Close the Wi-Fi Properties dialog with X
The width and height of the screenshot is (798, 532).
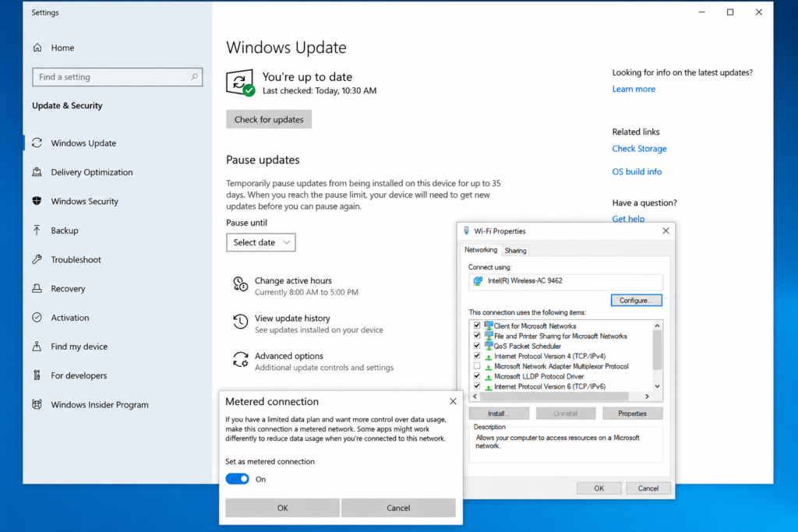pos(666,231)
